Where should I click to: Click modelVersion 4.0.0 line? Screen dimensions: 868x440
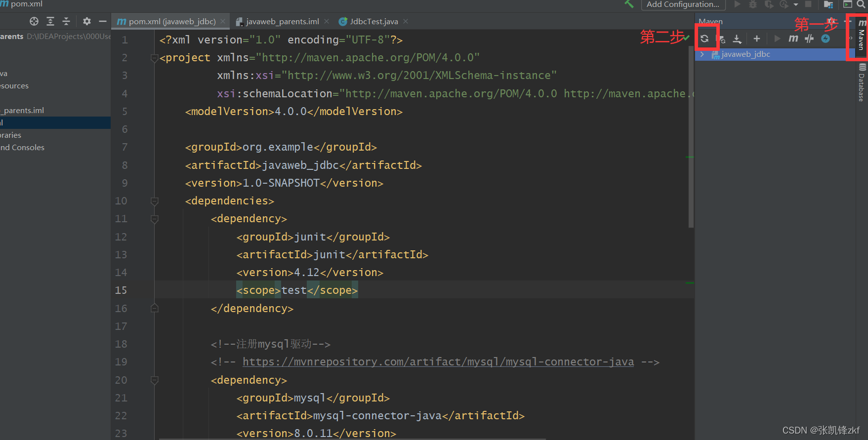294,111
